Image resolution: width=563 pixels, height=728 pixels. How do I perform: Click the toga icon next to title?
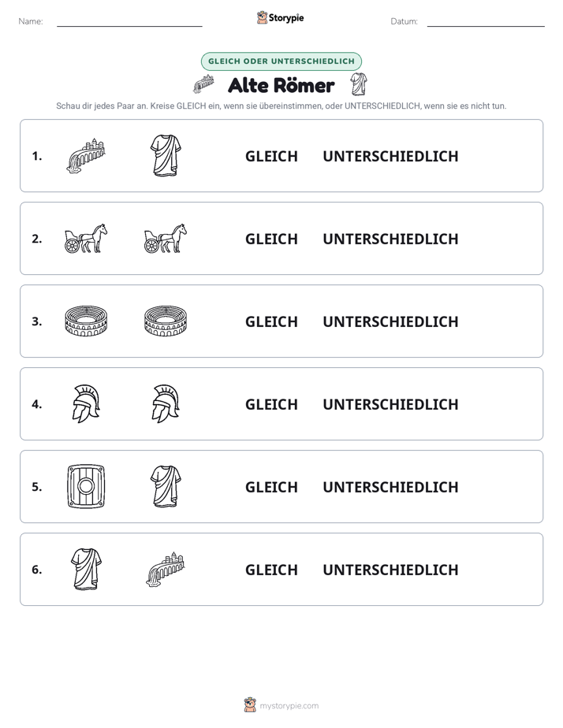pyautogui.click(x=359, y=84)
